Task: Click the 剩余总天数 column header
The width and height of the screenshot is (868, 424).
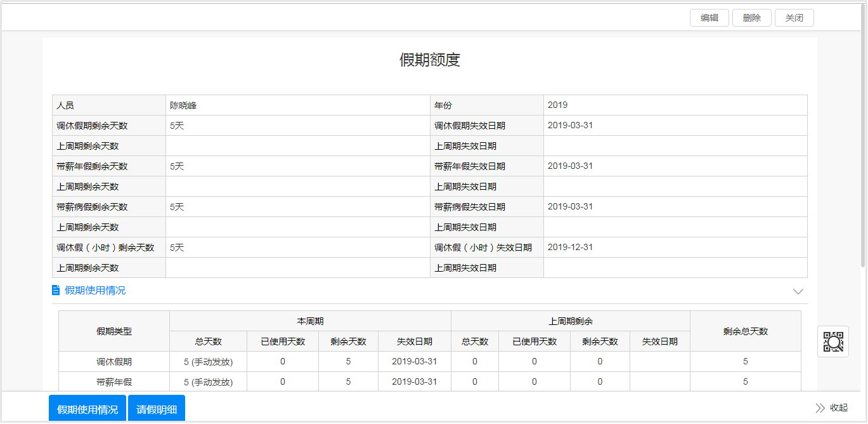Action: (x=746, y=331)
